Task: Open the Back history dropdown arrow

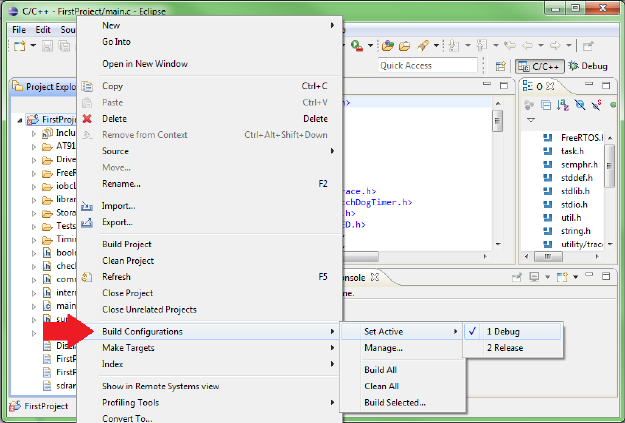Action: pos(541,46)
